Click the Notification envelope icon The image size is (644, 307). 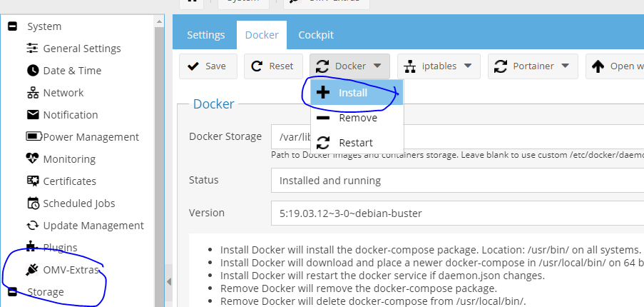click(x=33, y=115)
